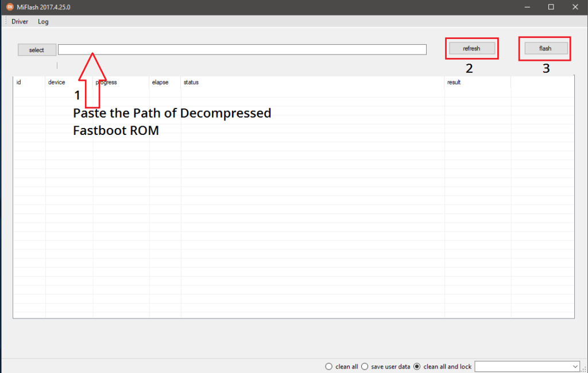Select the 'clean all' radio option
The image size is (588, 373).
click(x=329, y=366)
